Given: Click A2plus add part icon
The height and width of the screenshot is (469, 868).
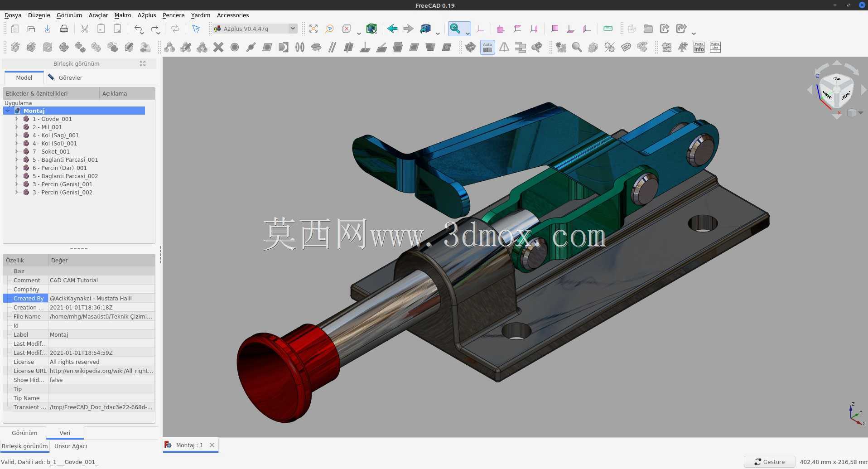Looking at the screenshot, I should pyautogui.click(x=15, y=47).
